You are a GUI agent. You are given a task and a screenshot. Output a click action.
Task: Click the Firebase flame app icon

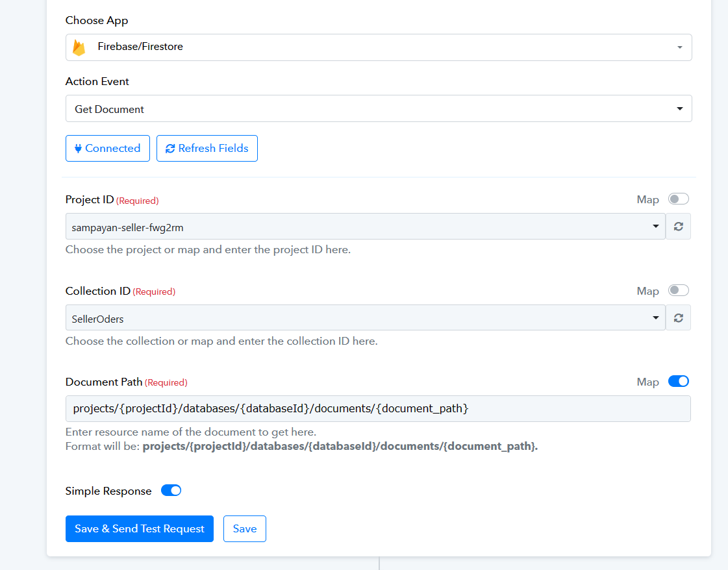click(79, 47)
